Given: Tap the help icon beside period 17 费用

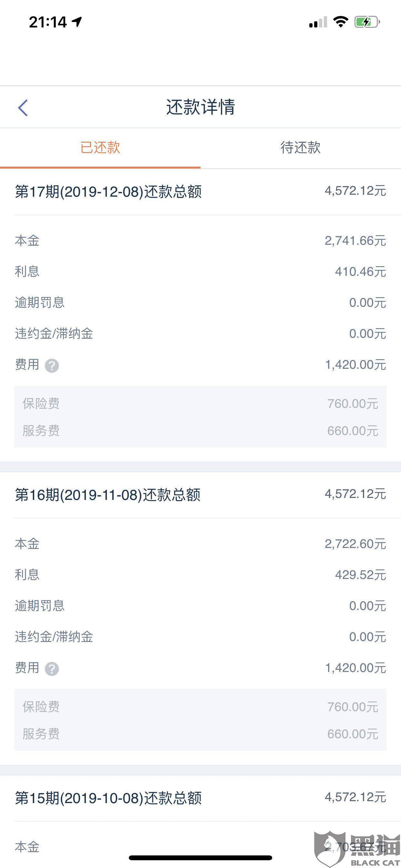Looking at the screenshot, I should pyautogui.click(x=52, y=366).
